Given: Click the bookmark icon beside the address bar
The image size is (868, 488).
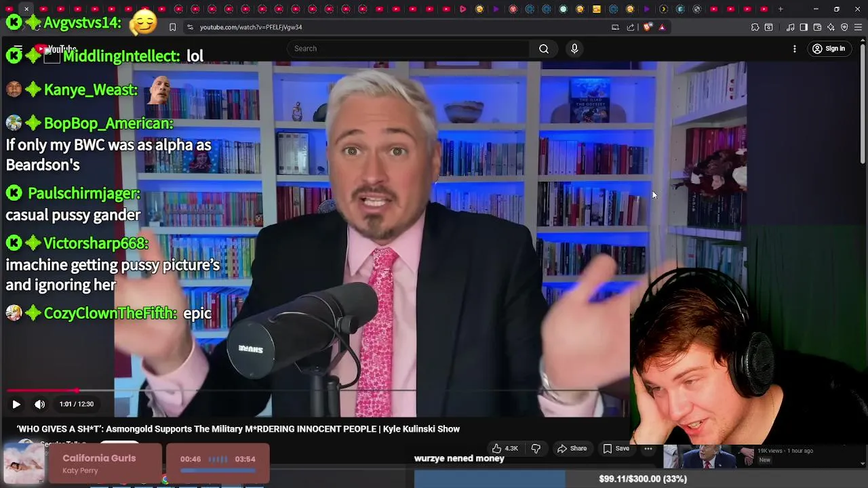Looking at the screenshot, I should 172,27.
